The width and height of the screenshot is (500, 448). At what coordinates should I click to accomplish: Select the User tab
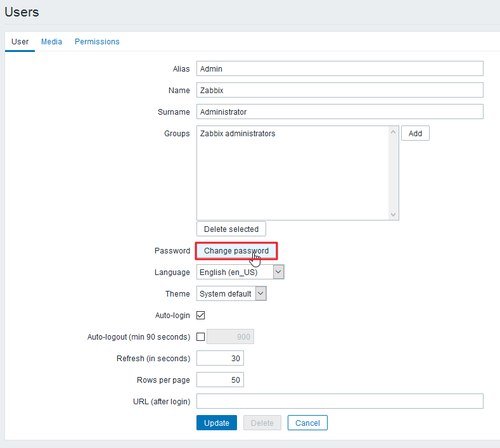pyautogui.click(x=20, y=42)
